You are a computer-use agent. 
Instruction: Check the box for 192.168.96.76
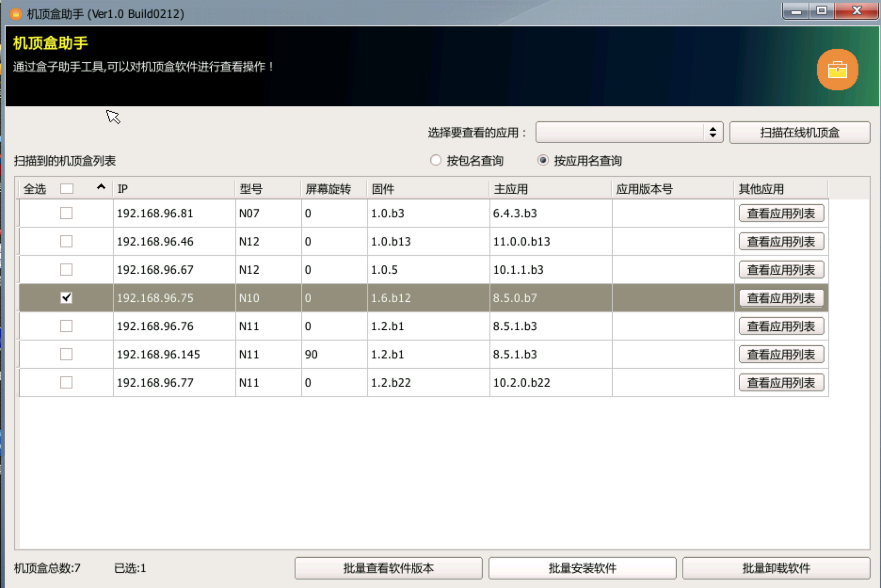[x=66, y=326]
